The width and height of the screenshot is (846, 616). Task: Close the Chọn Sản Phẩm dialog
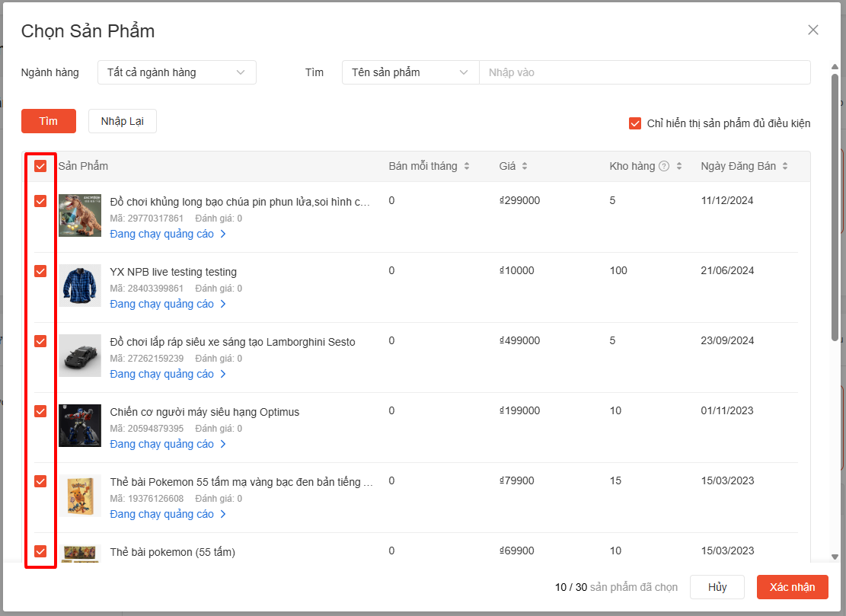[812, 30]
